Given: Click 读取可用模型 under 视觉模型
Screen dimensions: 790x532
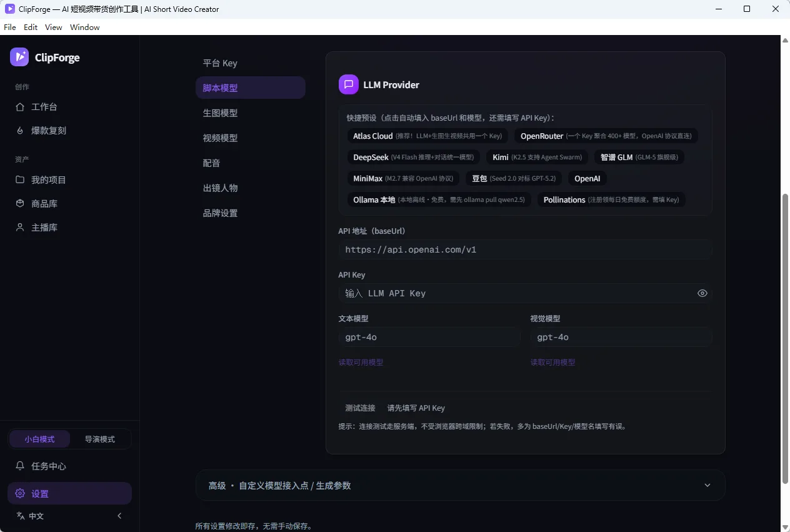Looking at the screenshot, I should tap(552, 362).
